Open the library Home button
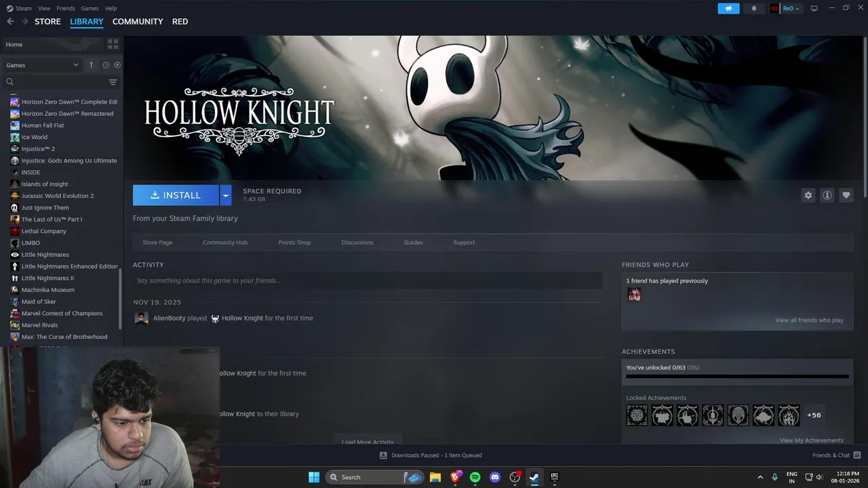Screen dimensions: 868x488 coord(53,44)
